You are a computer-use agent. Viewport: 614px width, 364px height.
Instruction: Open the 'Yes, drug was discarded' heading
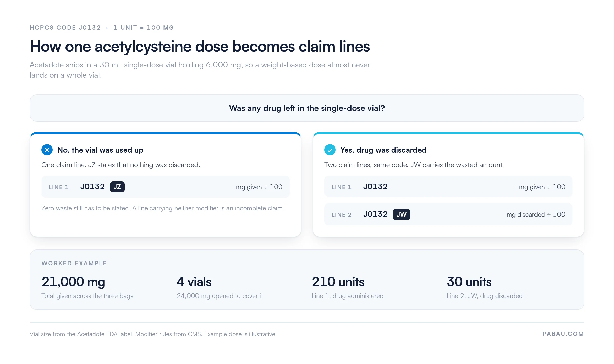tap(383, 150)
